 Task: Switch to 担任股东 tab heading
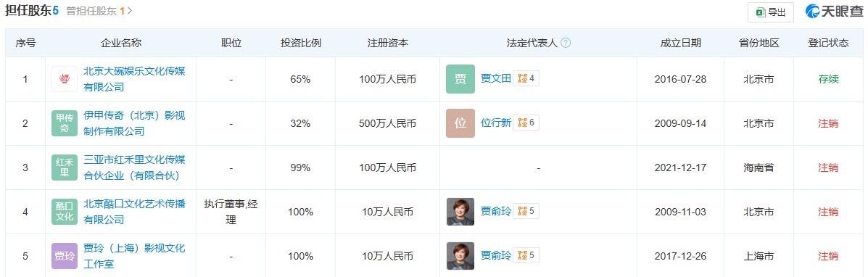point(32,11)
